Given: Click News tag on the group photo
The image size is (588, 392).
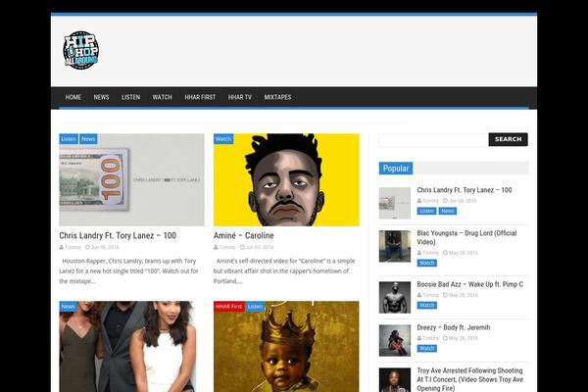Looking at the screenshot, I should pos(69,306).
